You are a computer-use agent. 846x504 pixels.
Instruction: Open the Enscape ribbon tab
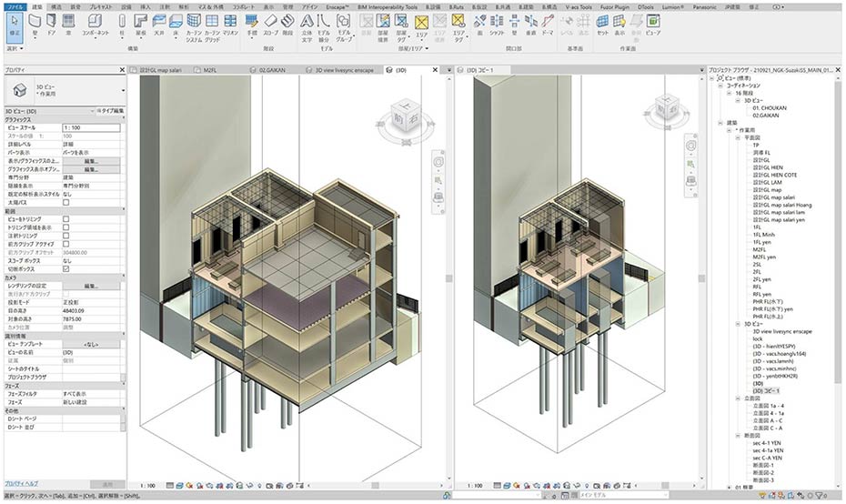pos(338,5)
